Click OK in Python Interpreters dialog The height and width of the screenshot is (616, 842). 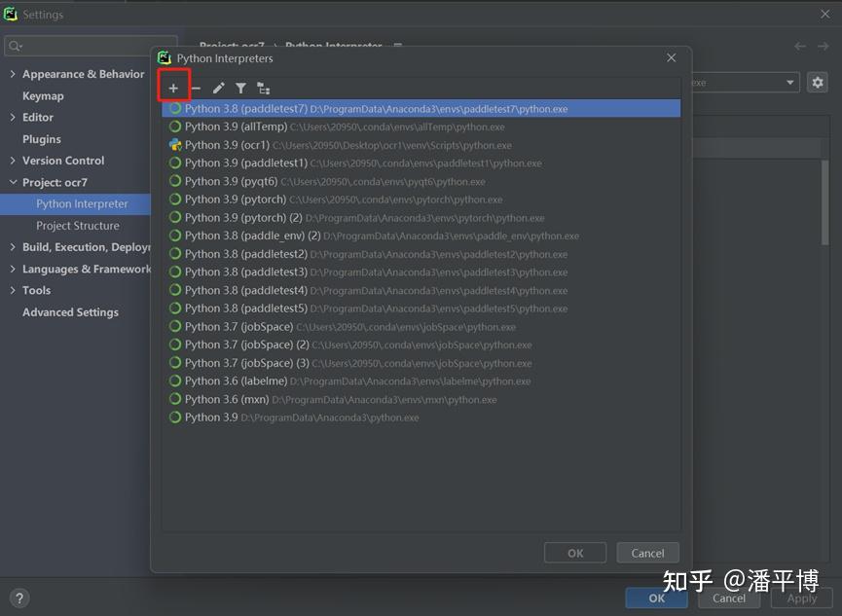[x=575, y=553]
